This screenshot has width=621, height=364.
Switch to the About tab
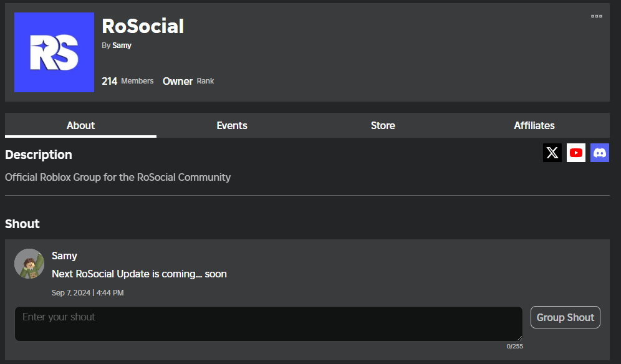point(81,125)
